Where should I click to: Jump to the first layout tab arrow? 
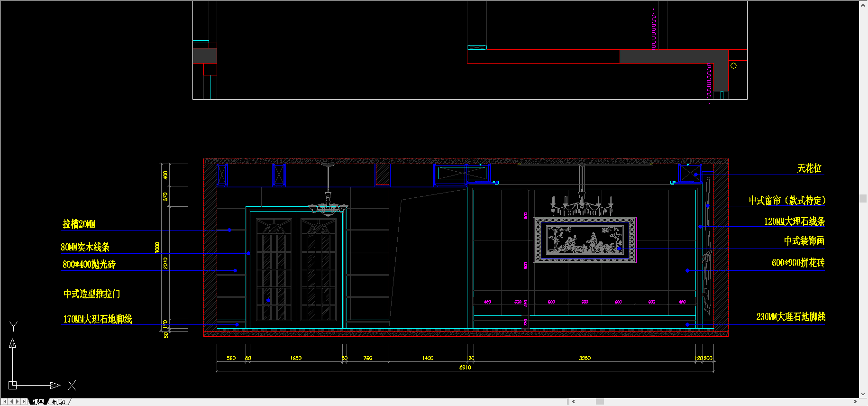coord(4,402)
